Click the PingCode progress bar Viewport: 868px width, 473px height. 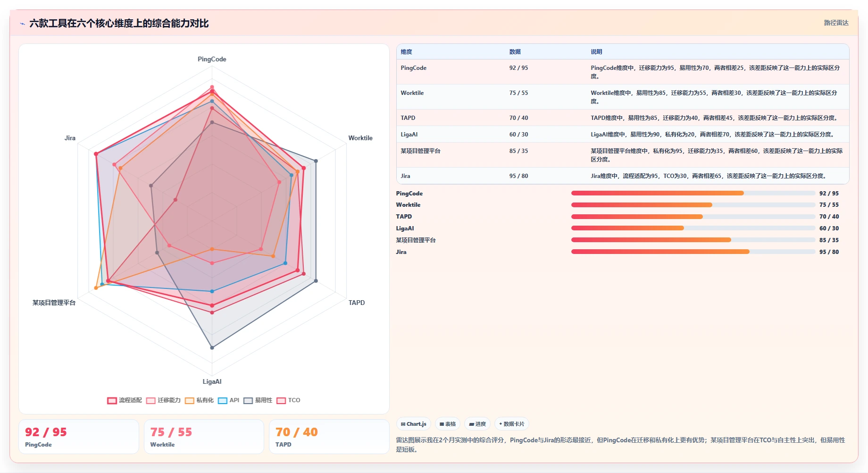(x=693, y=193)
